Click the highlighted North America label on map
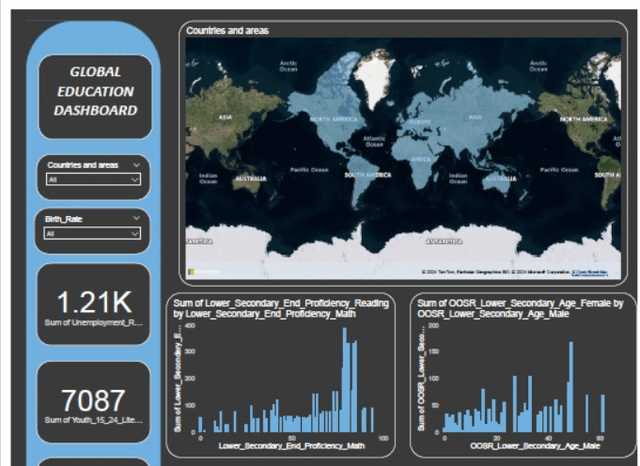 pyautogui.click(x=333, y=119)
